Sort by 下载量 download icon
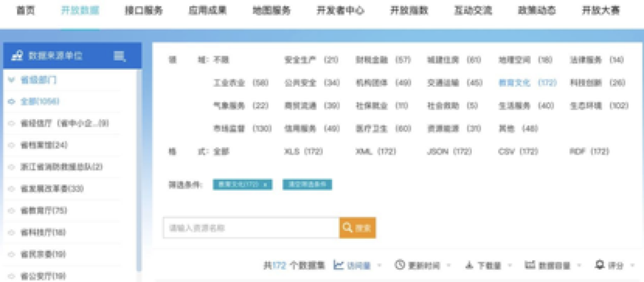644x282 pixels. (469, 265)
